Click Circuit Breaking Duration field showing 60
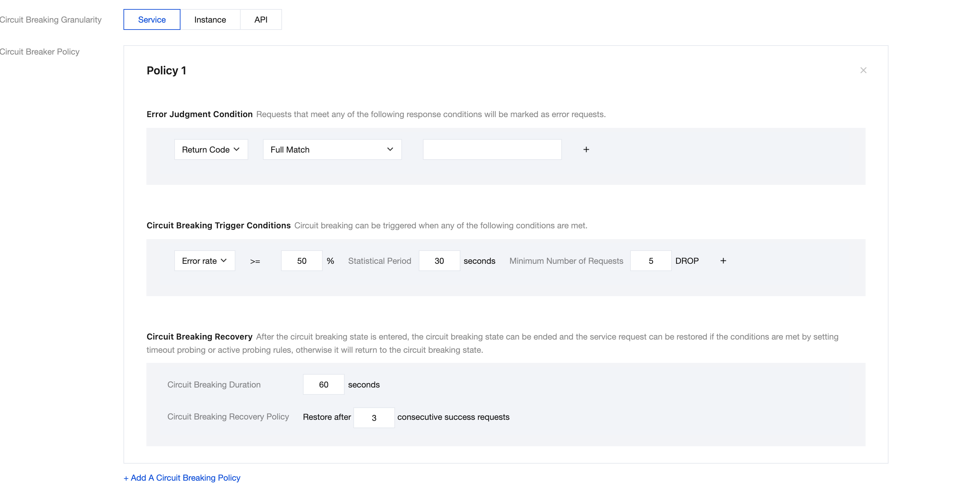This screenshot has width=980, height=497. (x=323, y=384)
